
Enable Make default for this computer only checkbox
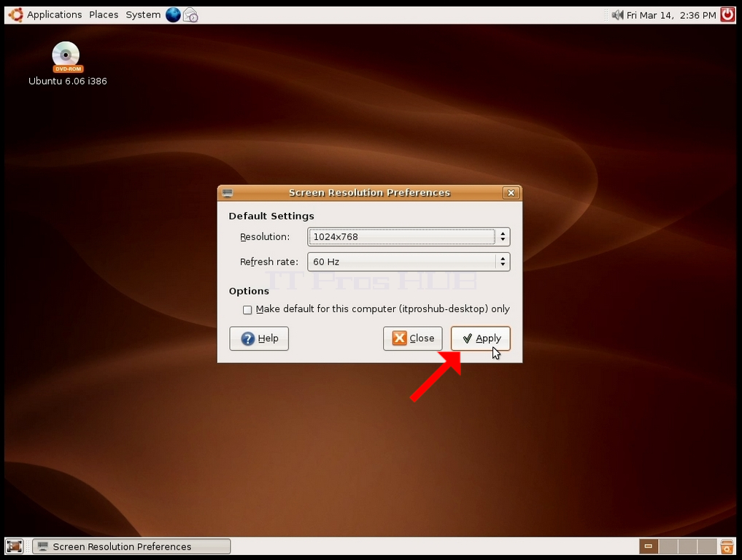click(x=247, y=310)
